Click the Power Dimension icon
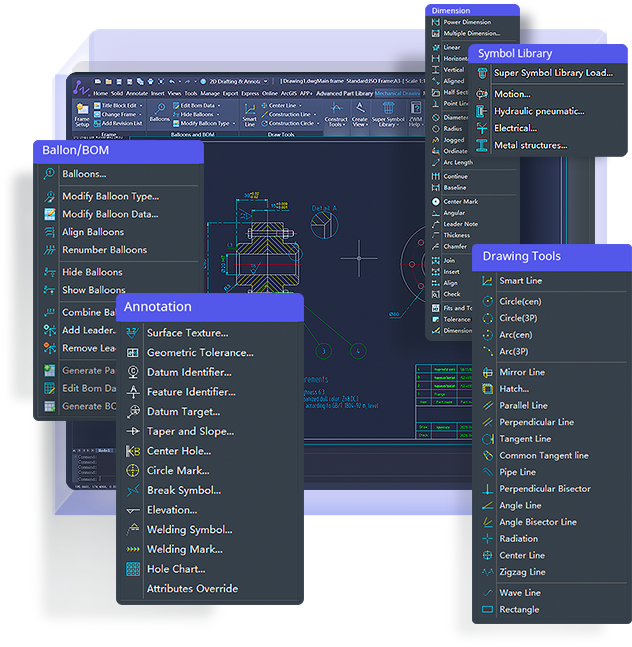The width and height of the screenshot is (632, 647). (435, 21)
